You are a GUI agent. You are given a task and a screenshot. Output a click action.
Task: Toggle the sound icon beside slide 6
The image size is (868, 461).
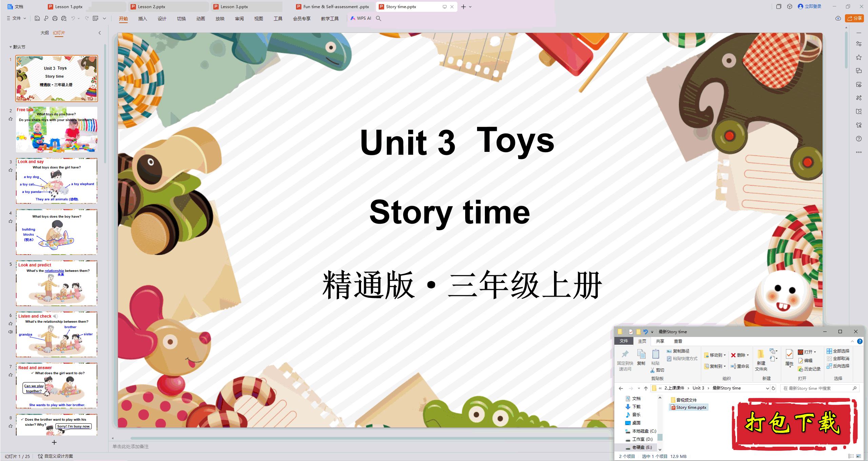point(11,332)
